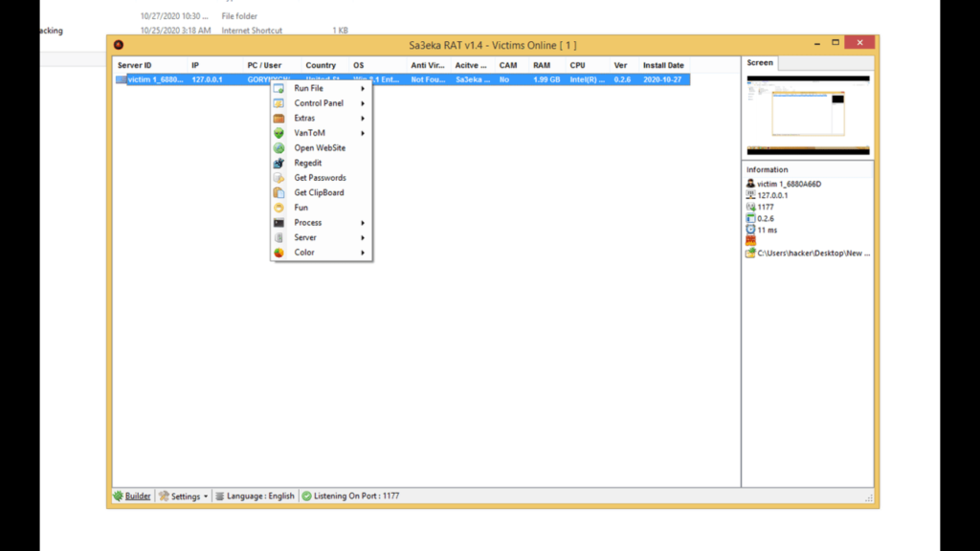The width and height of the screenshot is (980, 551).
Task: Click the firewall flame icon in Information panel
Action: click(x=750, y=241)
